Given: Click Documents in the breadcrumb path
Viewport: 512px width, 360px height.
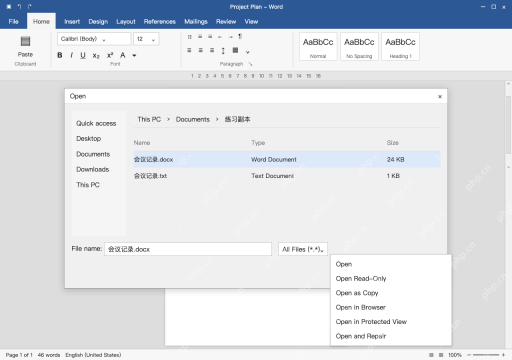Looking at the screenshot, I should click(193, 119).
